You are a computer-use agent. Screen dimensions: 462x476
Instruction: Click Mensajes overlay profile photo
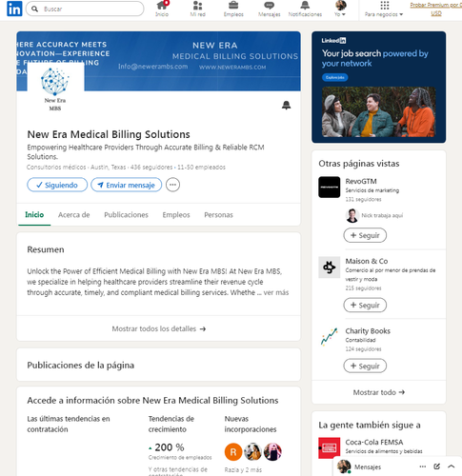click(x=344, y=466)
